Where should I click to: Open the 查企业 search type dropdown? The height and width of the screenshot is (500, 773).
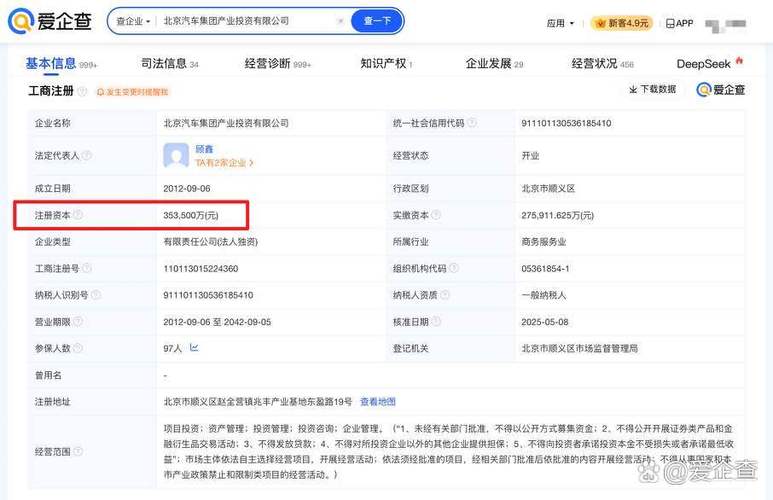tap(133, 22)
